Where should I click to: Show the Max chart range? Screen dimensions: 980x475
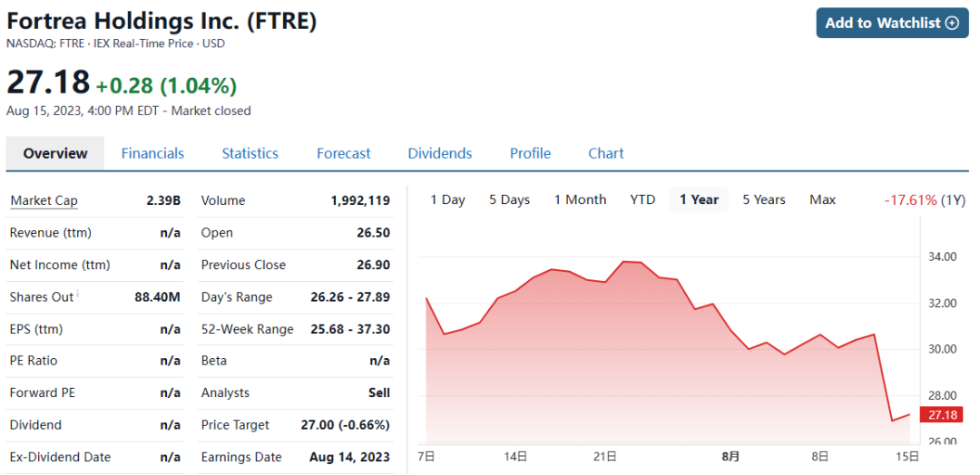point(822,199)
